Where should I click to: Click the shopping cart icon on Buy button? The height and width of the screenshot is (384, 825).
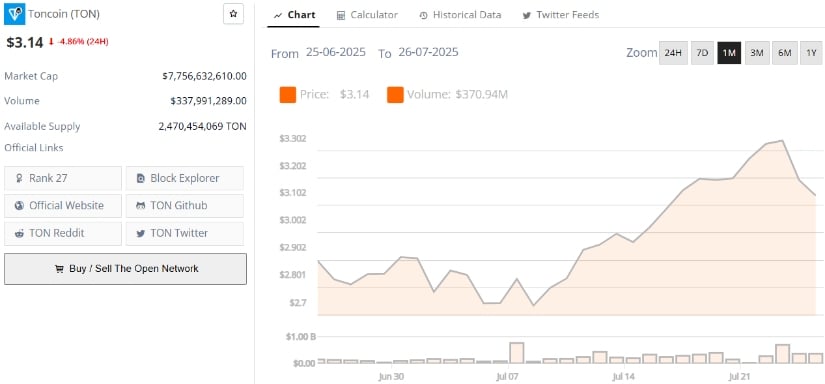59,269
